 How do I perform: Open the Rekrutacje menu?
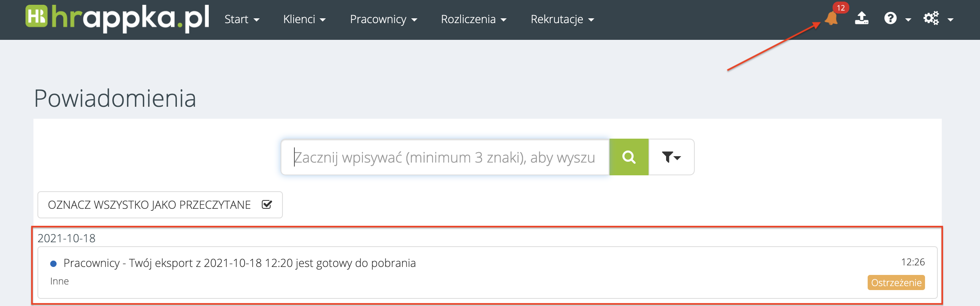[x=562, y=19]
